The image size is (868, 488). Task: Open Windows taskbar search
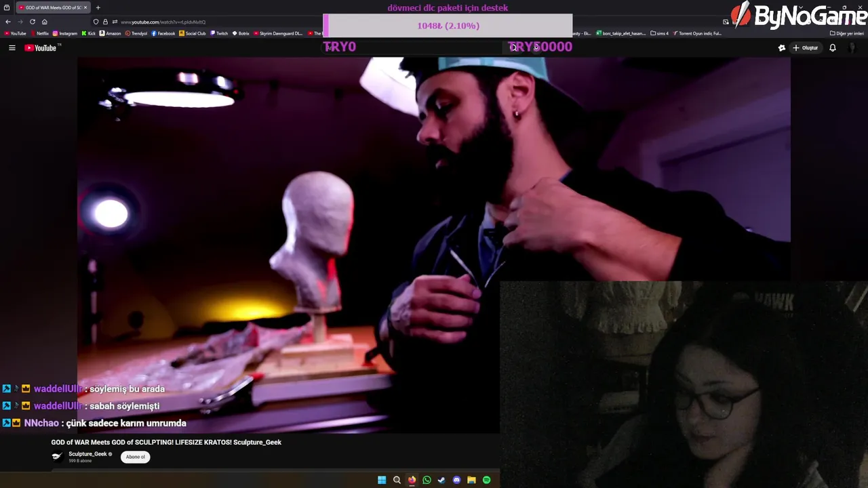click(397, 480)
